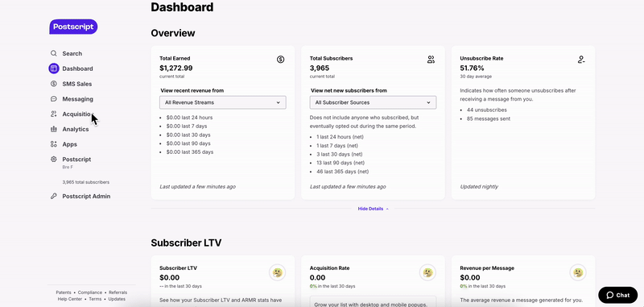
Task: Click the Total Subscribers people icon
Action: click(x=431, y=60)
